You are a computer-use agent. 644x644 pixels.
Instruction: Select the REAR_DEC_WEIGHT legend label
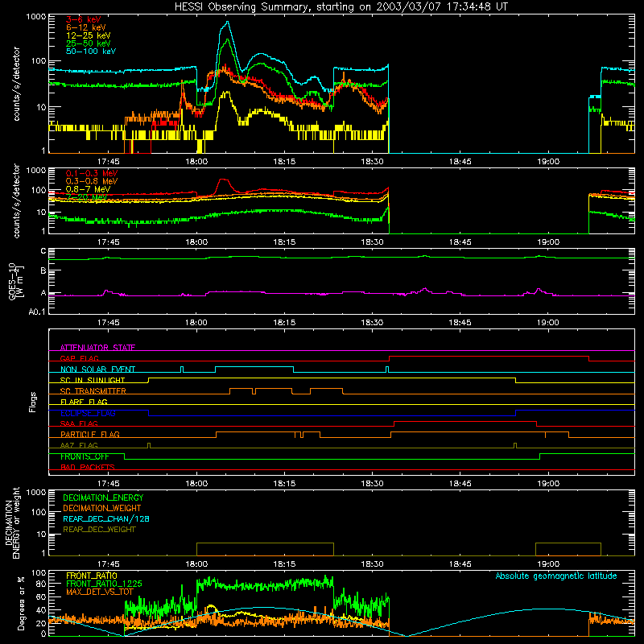pyautogui.click(x=99, y=530)
